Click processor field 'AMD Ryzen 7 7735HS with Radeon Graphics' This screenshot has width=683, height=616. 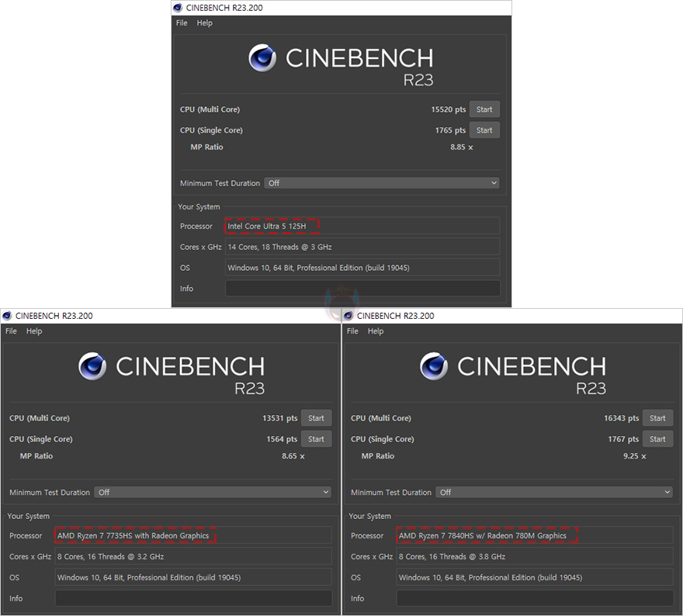pos(193,535)
